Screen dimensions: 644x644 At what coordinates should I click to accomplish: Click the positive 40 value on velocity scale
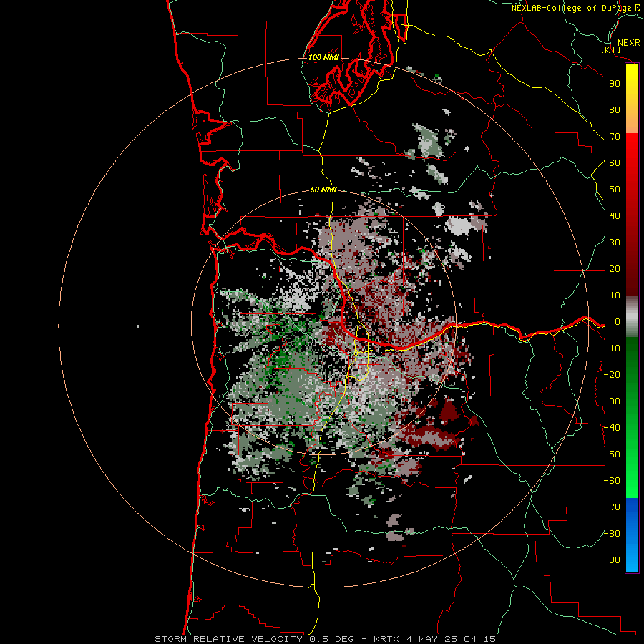coord(615,216)
